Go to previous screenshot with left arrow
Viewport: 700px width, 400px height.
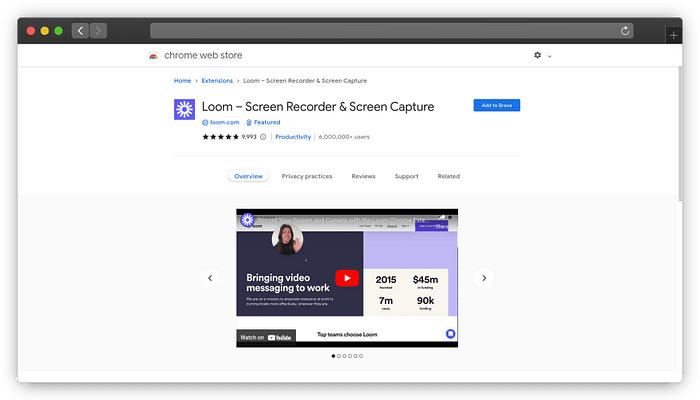tap(210, 278)
